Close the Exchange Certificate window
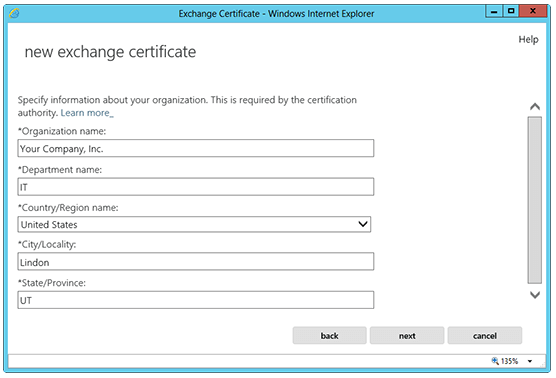The height and width of the screenshot is (378, 556). (533, 11)
